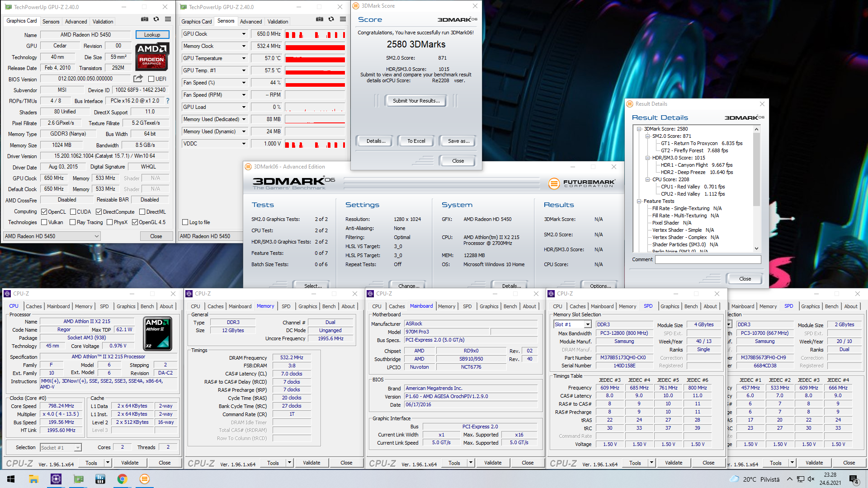Toggle the UEFI checkbox in GPU-Z
Image resolution: width=868 pixels, height=488 pixels.
click(151, 79)
